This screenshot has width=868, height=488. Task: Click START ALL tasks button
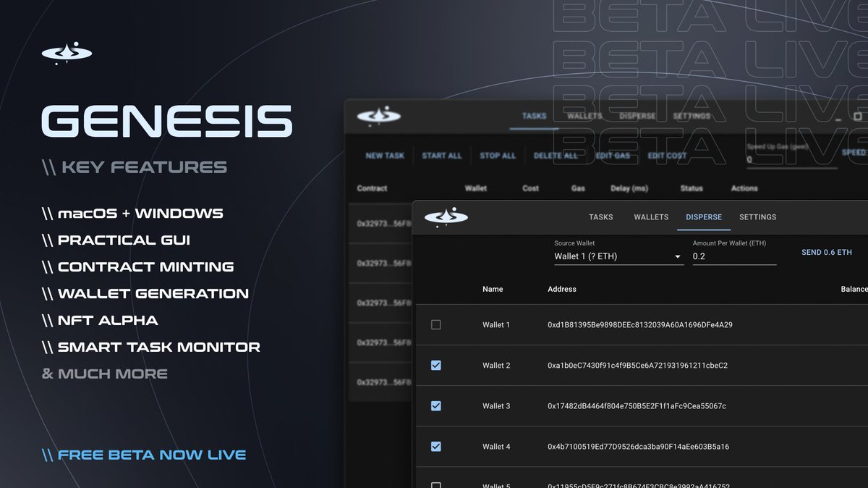pyautogui.click(x=442, y=156)
